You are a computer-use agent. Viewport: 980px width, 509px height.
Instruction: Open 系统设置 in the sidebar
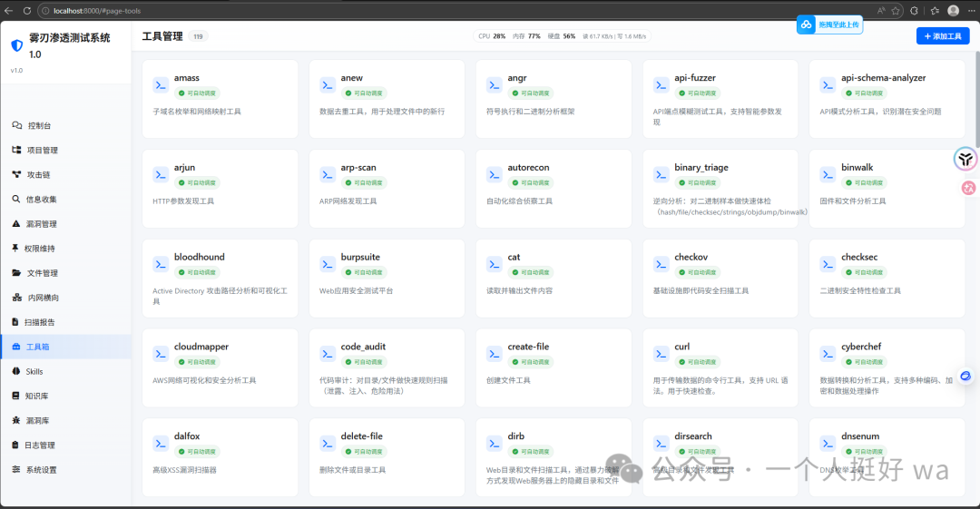click(65, 470)
